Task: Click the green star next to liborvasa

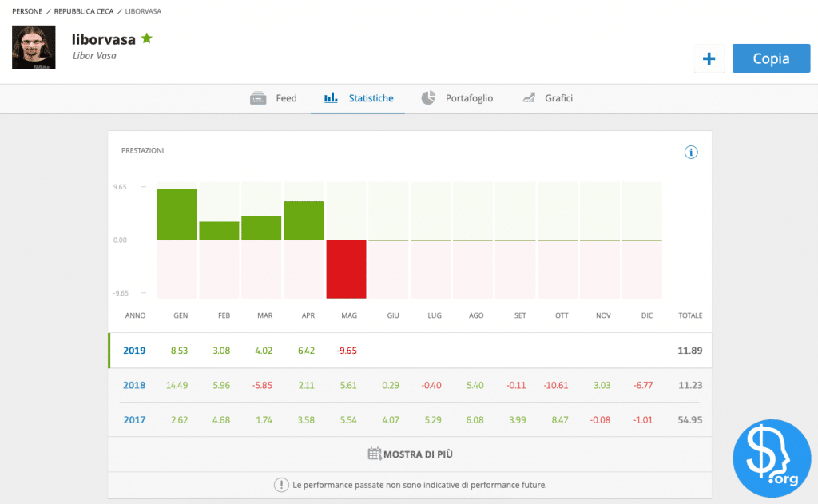Action: point(147,38)
